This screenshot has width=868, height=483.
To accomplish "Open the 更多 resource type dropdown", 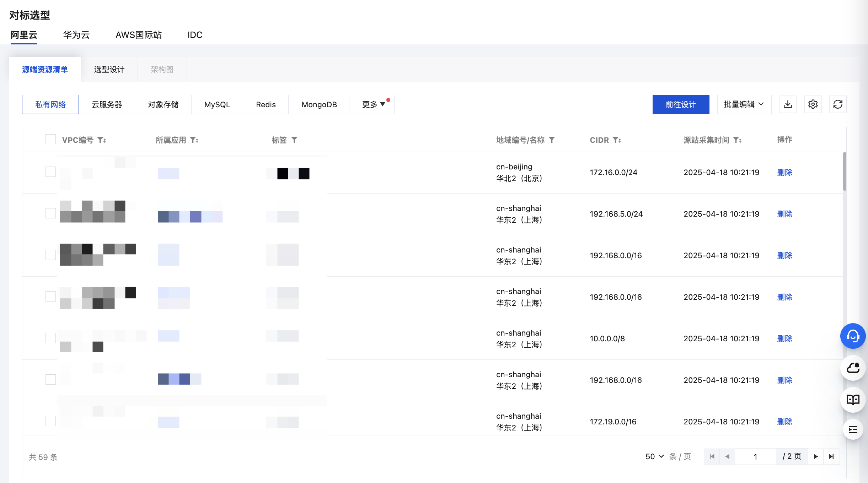I will coord(373,104).
